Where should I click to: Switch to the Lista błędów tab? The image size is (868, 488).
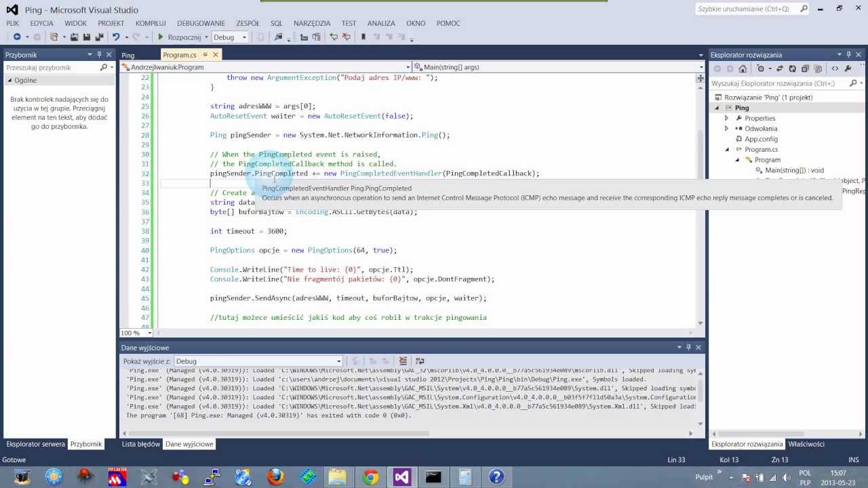click(x=141, y=444)
